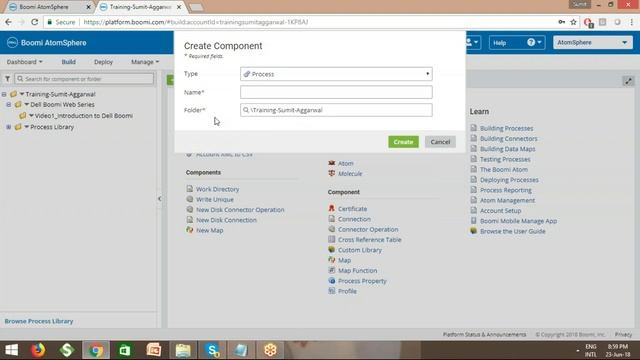Open the Building Connectors guide
The height and width of the screenshot is (360, 640).
point(509,138)
